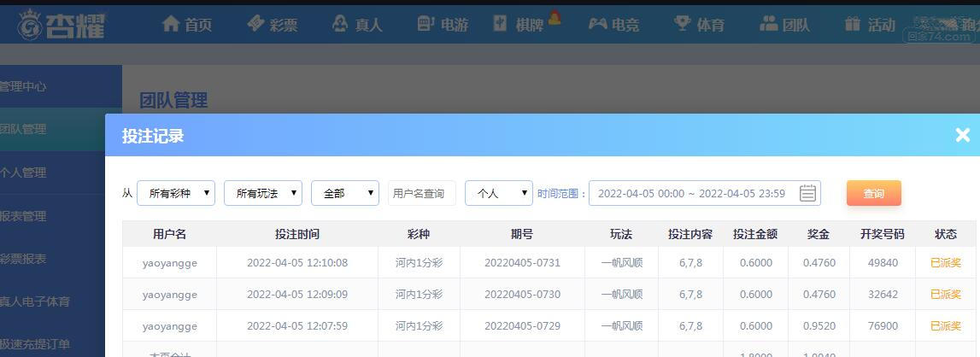
Task: Expand the 全部 status dropdown
Action: pos(345,193)
